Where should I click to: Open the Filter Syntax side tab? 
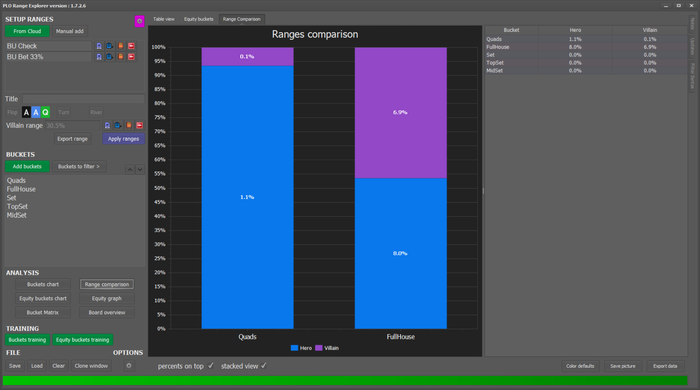click(x=692, y=75)
